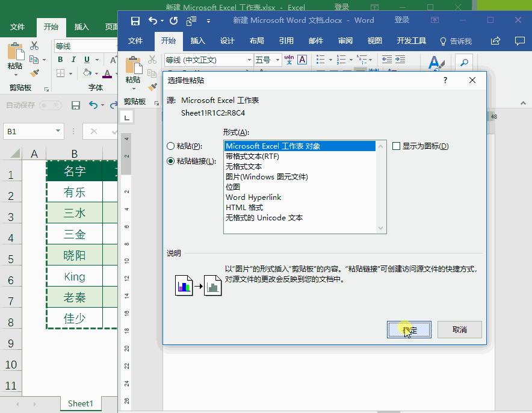The height and width of the screenshot is (413, 532).
Task: Click the Excel Underline U icon
Action: click(87, 60)
